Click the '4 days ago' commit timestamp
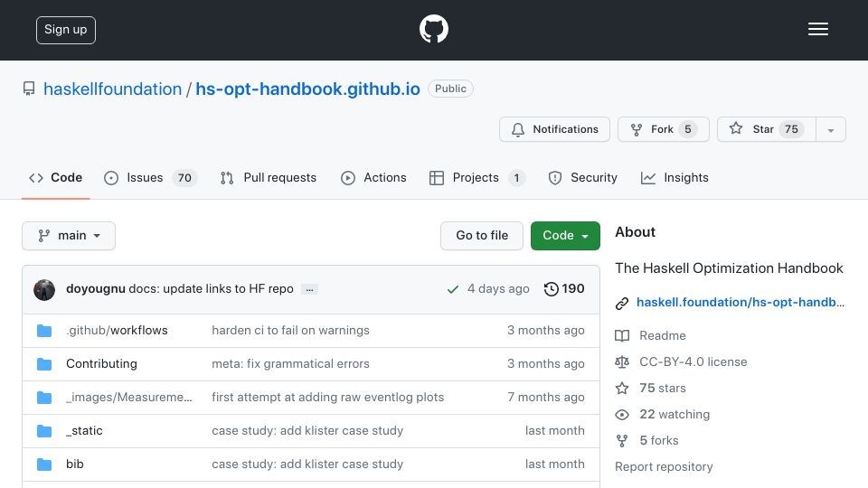Viewport: 868px width, 488px height. coord(498,289)
